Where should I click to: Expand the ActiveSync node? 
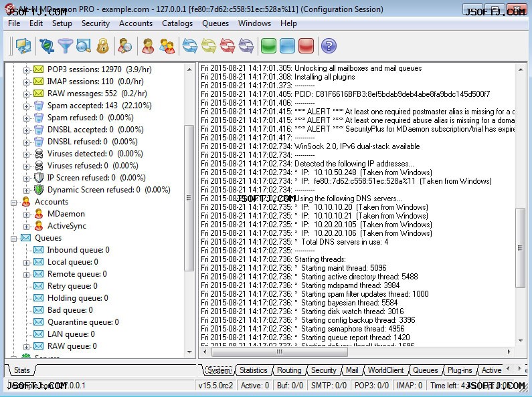pyautogui.click(x=26, y=227)
